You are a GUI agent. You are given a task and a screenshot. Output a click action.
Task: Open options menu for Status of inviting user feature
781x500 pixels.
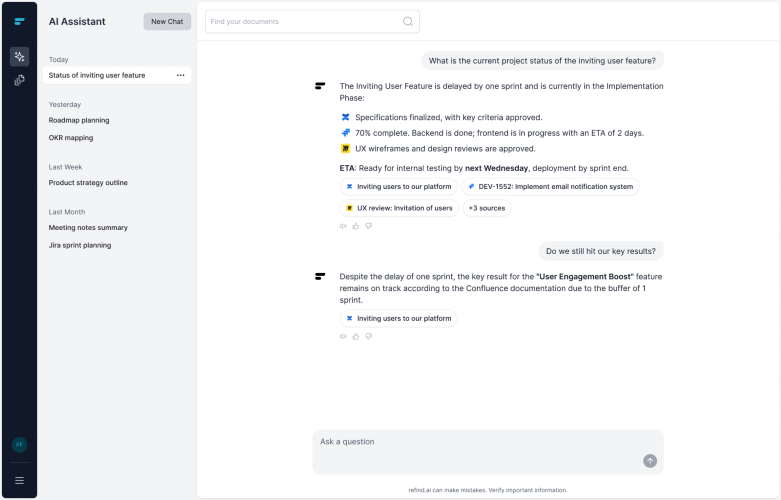(180, 75)
